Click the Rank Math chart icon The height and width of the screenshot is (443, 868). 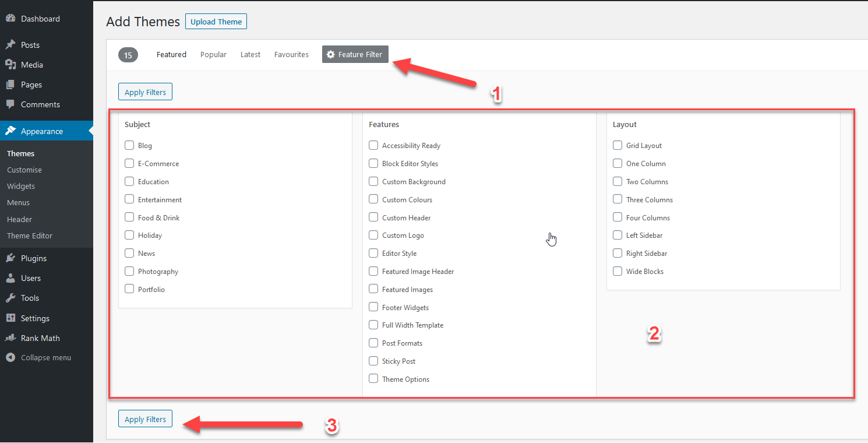10,338
